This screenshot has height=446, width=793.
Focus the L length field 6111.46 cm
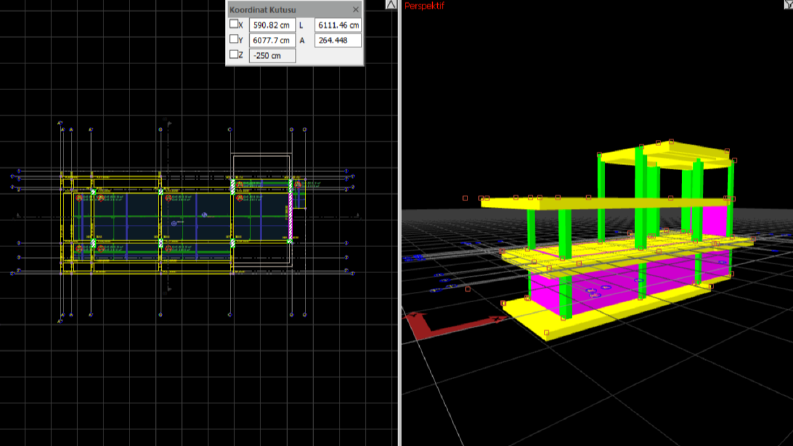(338, 25)
